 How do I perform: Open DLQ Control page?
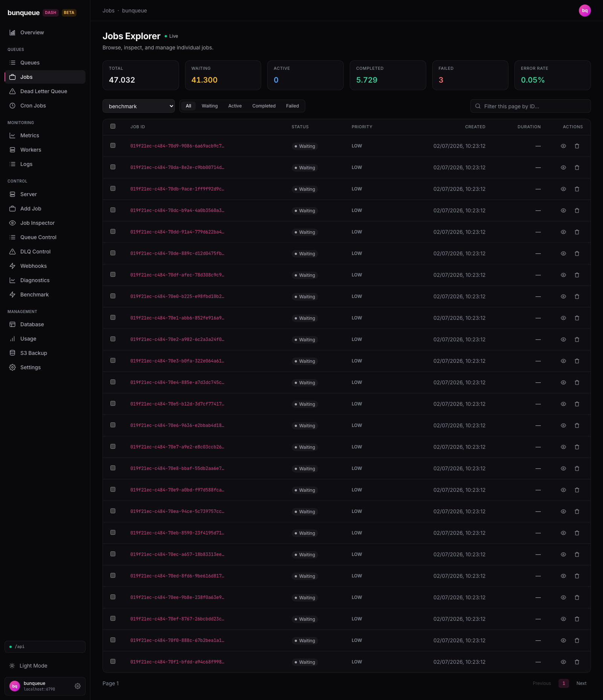(x=45, y=252)
